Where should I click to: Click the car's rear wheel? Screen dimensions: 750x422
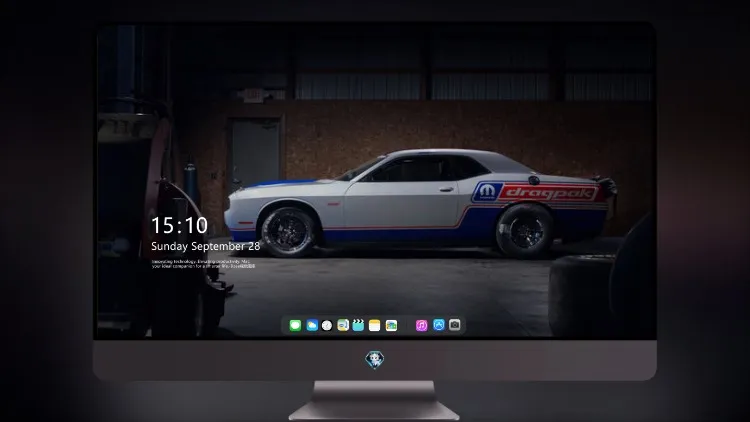click(526, 231)
